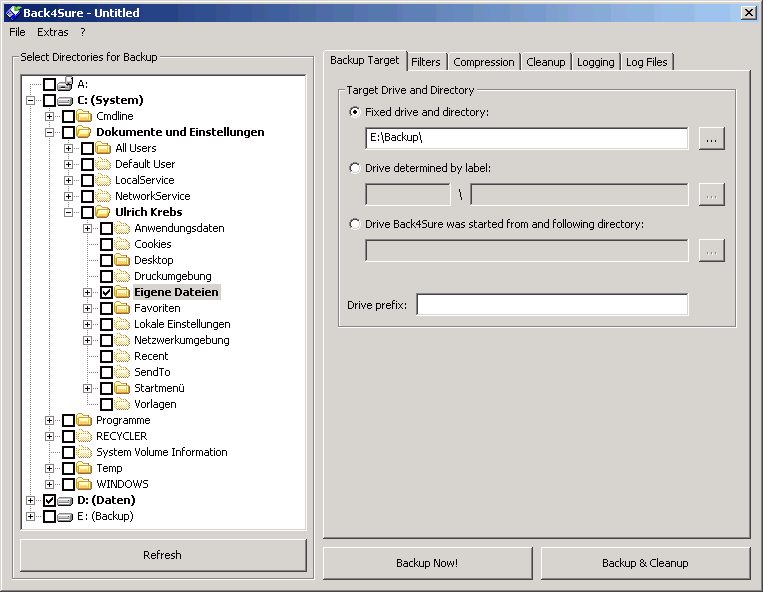
Task: Click the Refresh button
Action: coord(163,555)
